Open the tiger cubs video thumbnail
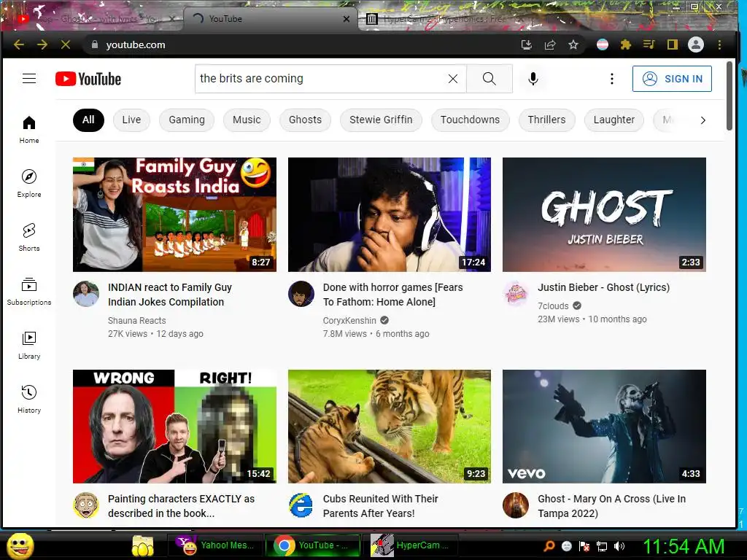Screen dimensions: 747x560 (390, 426)
